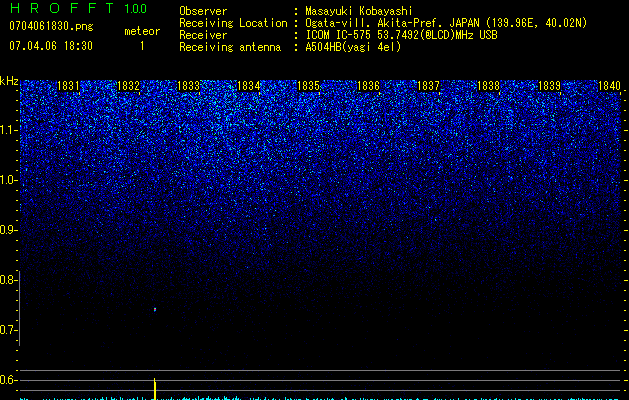
Task: Click the 1.0 kHz axis label
Action: (8, 180)
